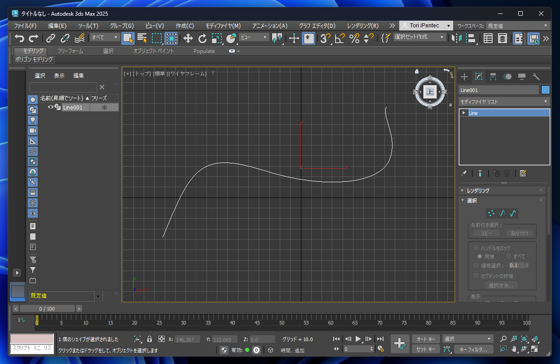
Task: Toggle the 3D Snaps icon
Action: (x=325, y=38)
